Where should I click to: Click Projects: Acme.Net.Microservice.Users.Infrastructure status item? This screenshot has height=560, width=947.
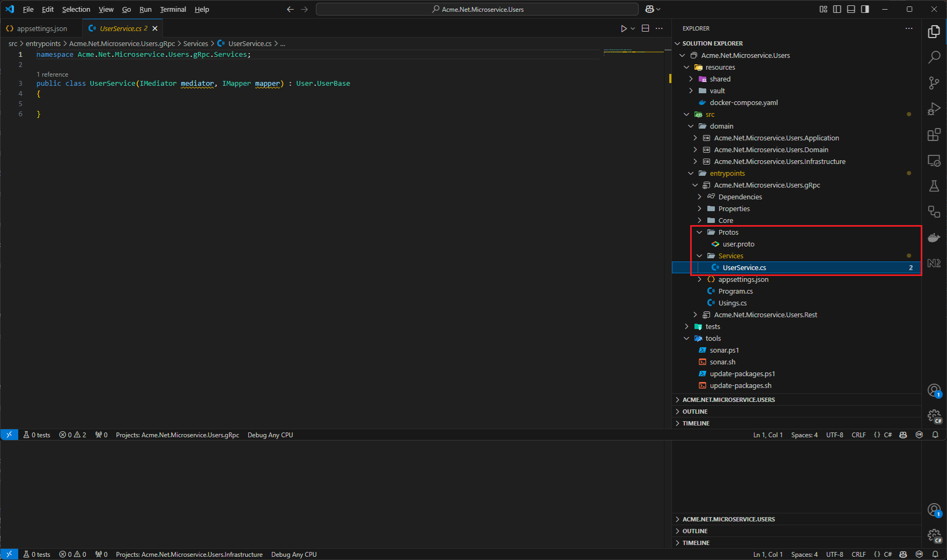189,554
